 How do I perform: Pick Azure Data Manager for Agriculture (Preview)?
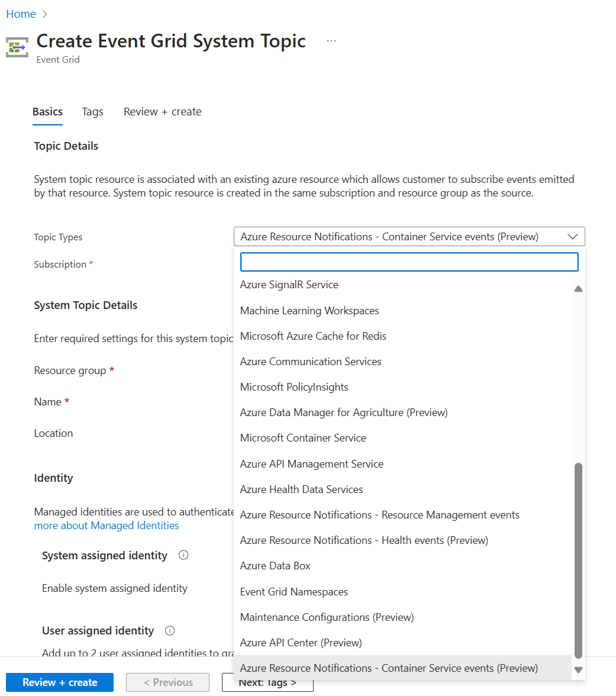pos(403,413)
